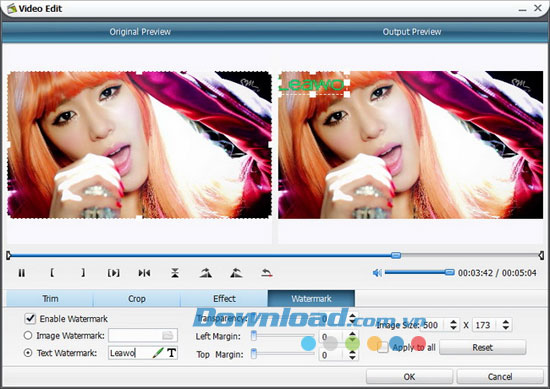Adjust the Transparency stepper arrows

pos(353,318)
